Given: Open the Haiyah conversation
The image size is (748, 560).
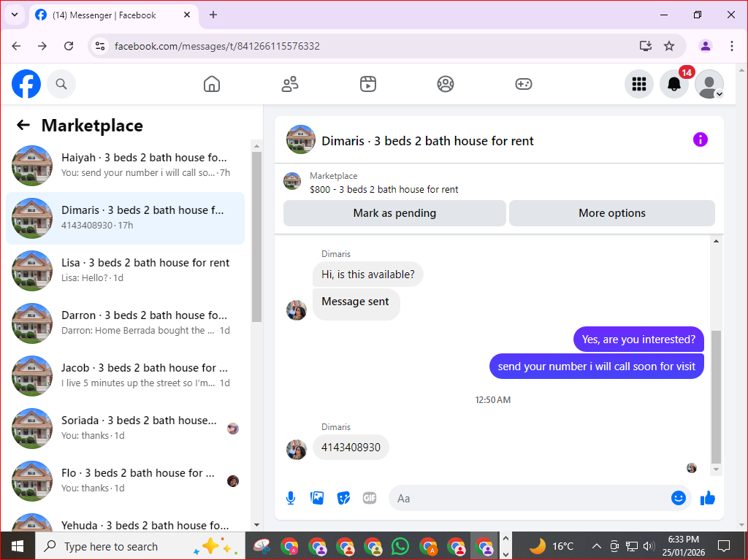Looking at the screenshot, I should coord(126,166).
